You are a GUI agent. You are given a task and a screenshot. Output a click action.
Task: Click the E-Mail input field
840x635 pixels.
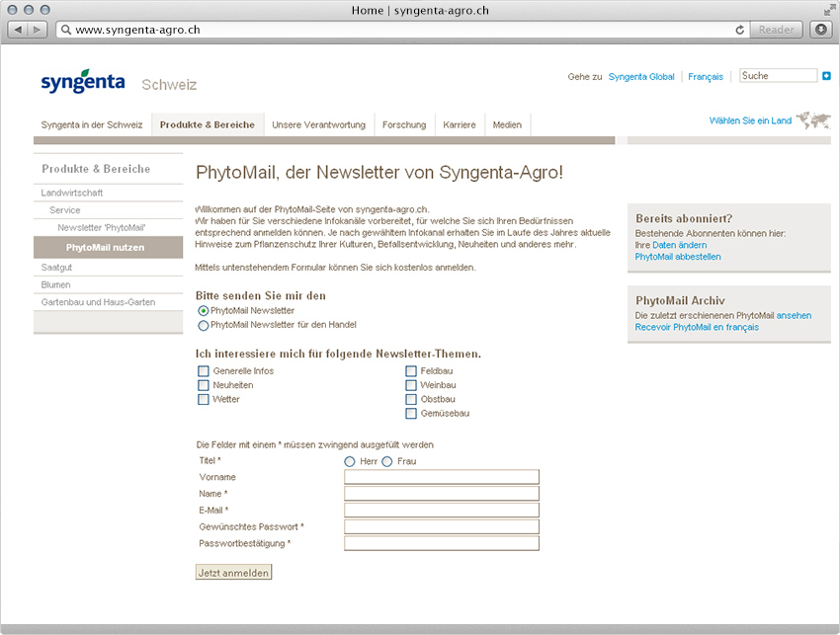pyautogui.click(x=442, y=511)
